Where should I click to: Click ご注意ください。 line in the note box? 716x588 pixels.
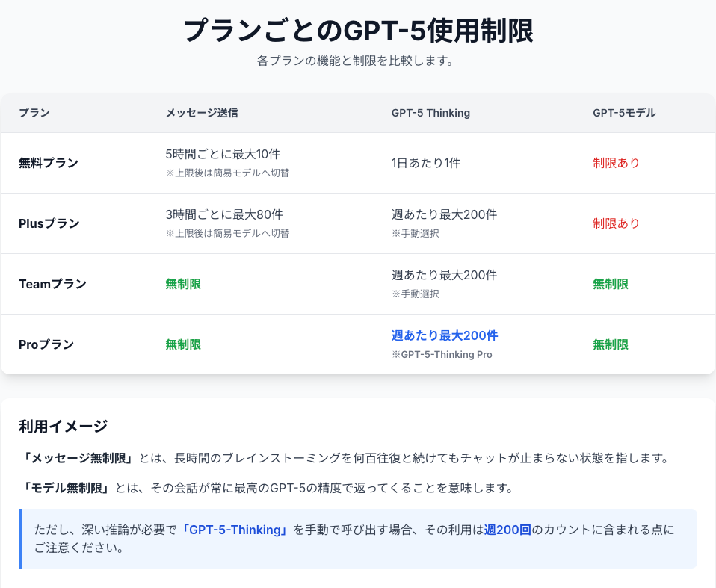(79, 548)
